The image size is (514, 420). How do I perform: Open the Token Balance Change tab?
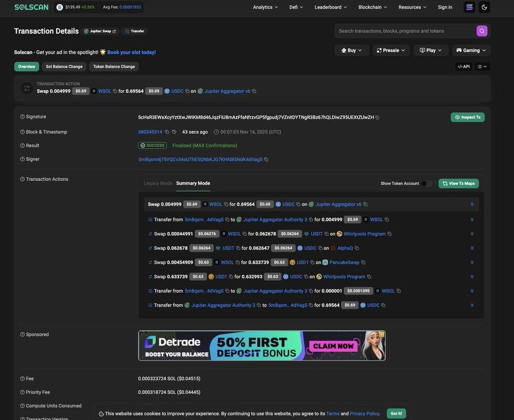click(114, 67)
